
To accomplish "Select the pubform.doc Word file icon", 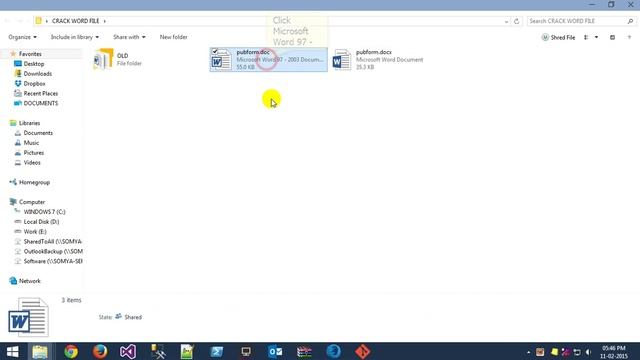I will pyautogui.click(x=221, y=60).
